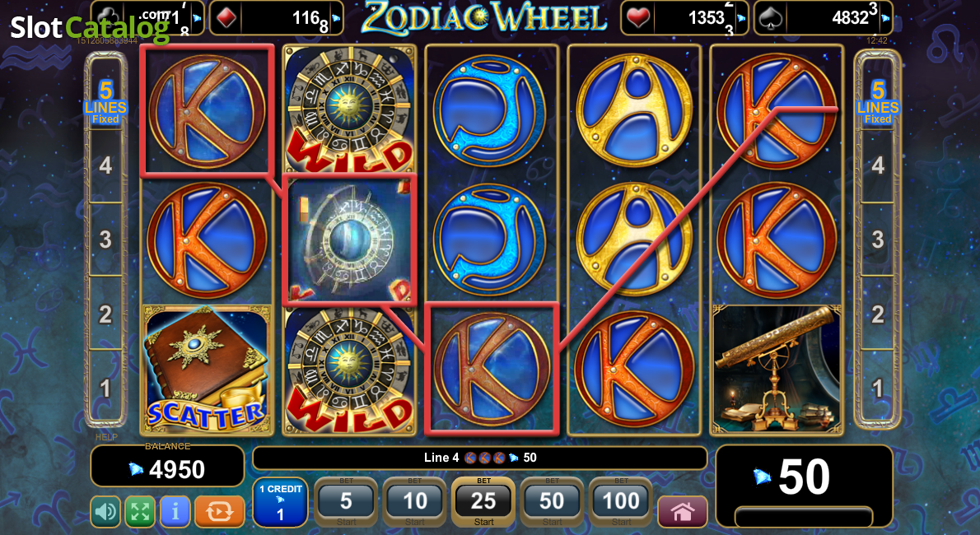Mute sound with the speaker icon

point(105,512)
